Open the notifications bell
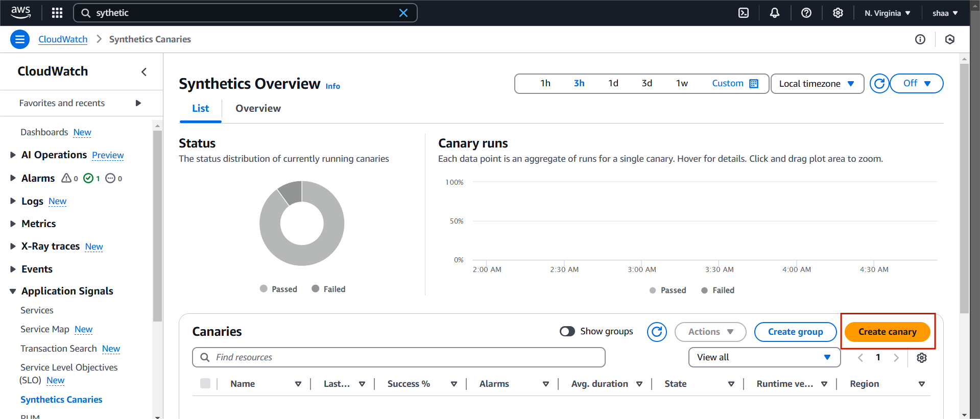This screenshot has width=980, height=419. [x=775, y=13]
